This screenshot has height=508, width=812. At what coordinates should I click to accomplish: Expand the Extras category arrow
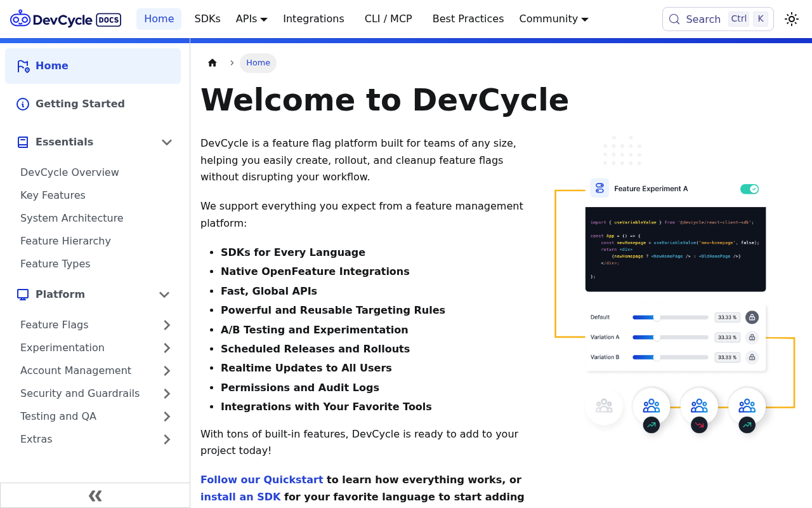tap(167, 439)
